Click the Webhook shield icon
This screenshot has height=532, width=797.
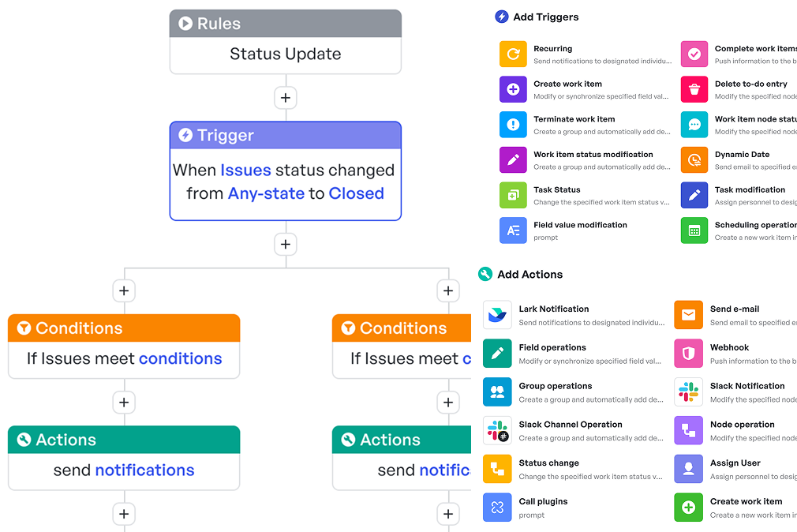(x=688, y=354)
